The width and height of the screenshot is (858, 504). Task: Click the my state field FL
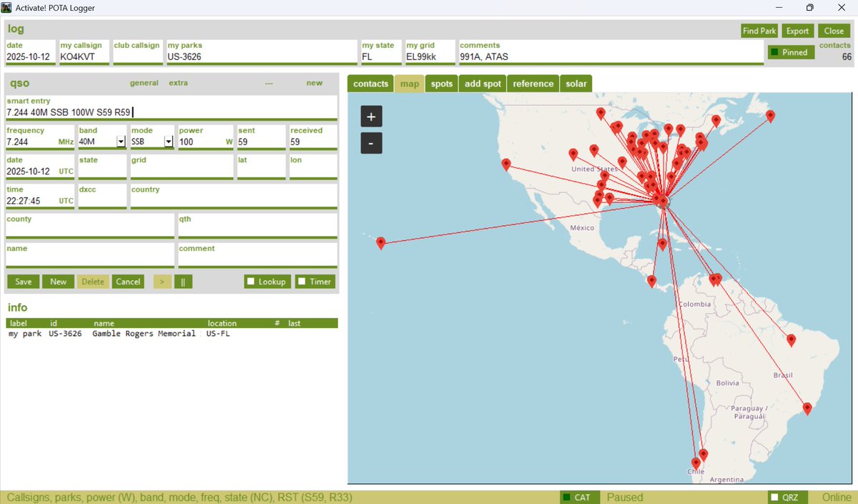(380, 56)
